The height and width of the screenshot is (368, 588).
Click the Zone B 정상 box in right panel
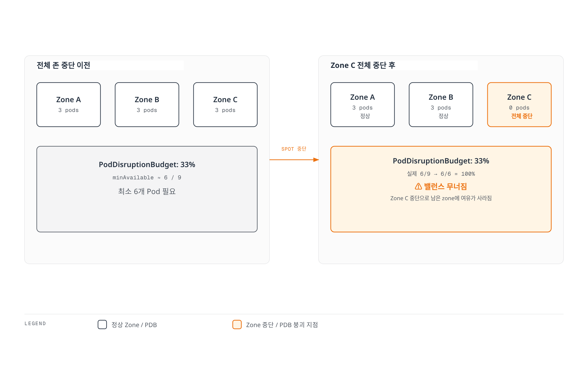pyautogui.click(x=441, y=105)
